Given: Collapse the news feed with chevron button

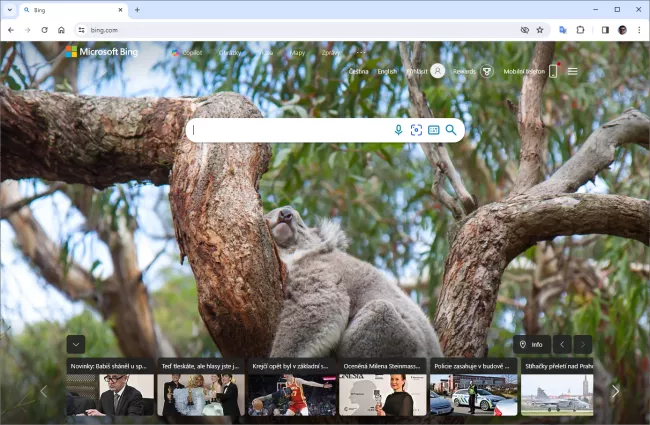Looking at the screenshot, I should [76, 344].
